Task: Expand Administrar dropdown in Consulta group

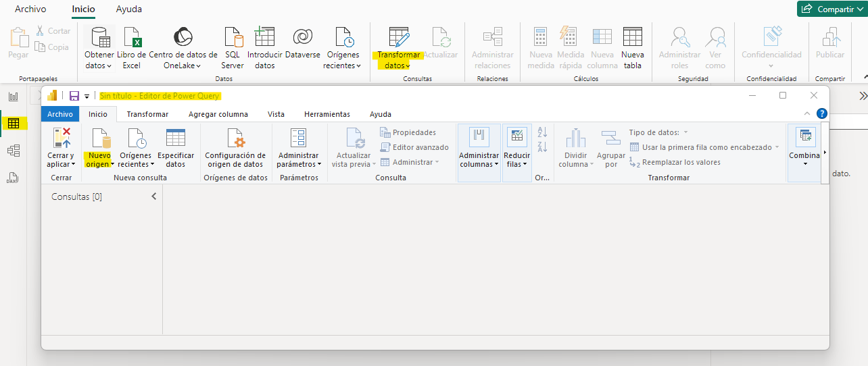Action: (410, 162)
